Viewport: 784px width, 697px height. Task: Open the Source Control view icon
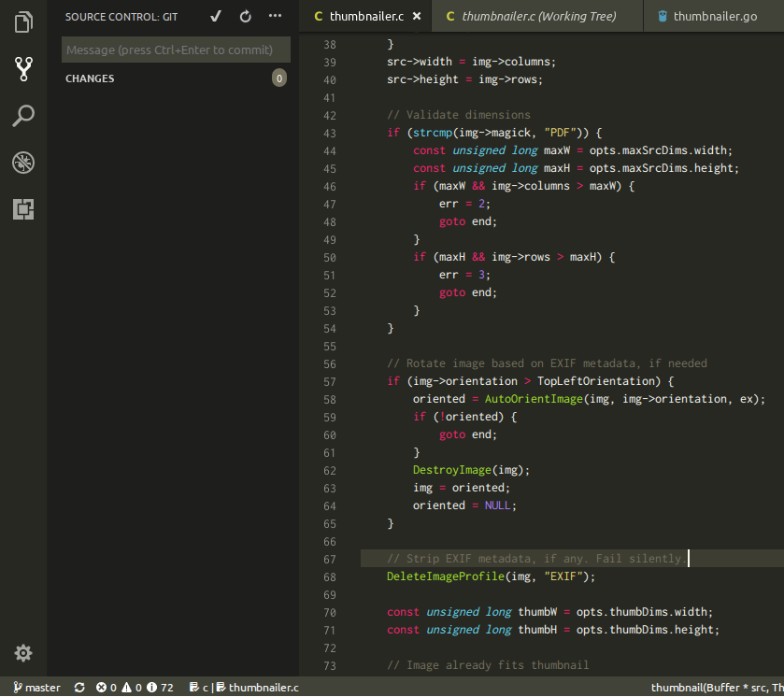point(23,68)
